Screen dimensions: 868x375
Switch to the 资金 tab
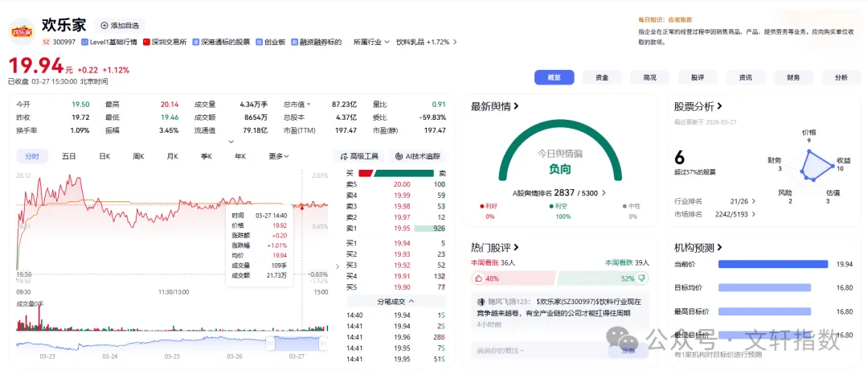tap(602, 77)
